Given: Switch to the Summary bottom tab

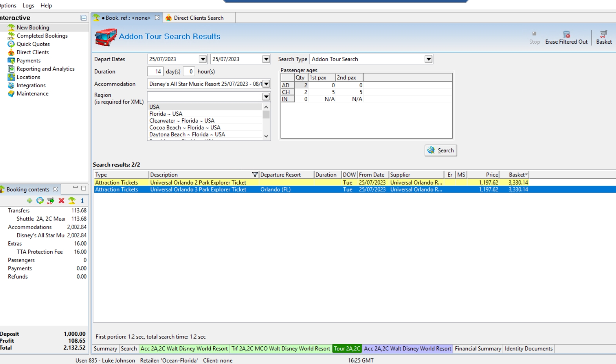Looking at the screenshot, I should [x=105, y=349].
